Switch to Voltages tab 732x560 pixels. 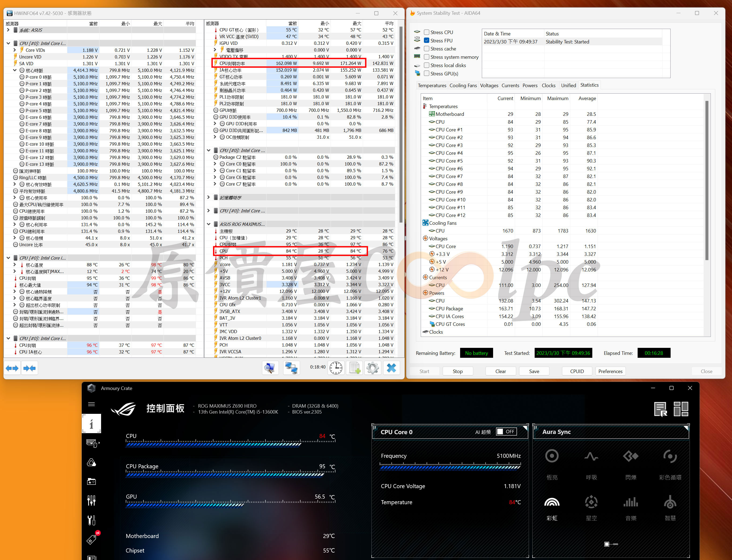click(x=489, y=86)
